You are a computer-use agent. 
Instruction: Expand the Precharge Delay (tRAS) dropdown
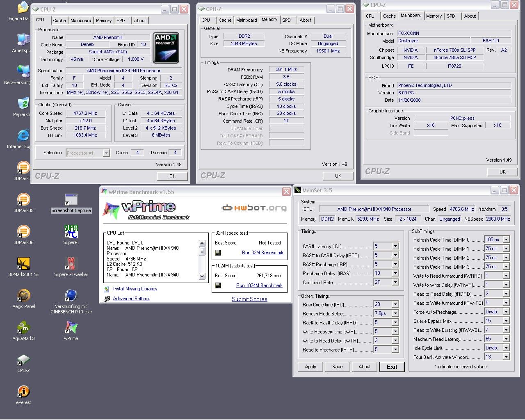click(395, 273)
